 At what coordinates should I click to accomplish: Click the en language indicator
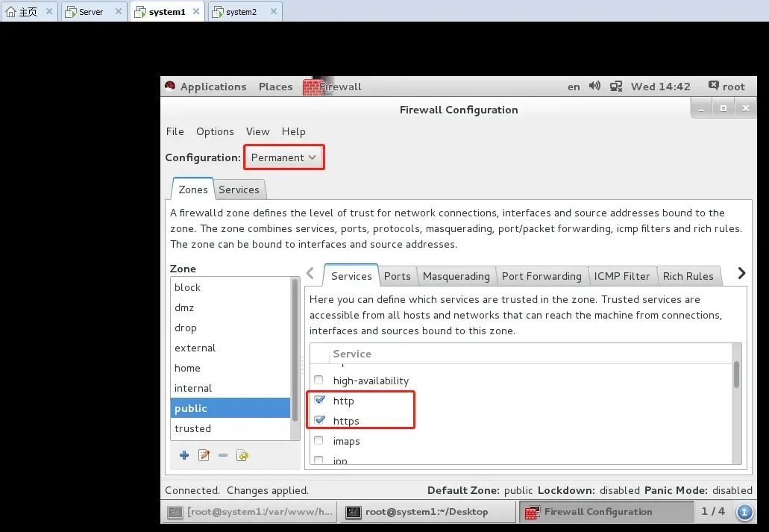tap(574, 87)
